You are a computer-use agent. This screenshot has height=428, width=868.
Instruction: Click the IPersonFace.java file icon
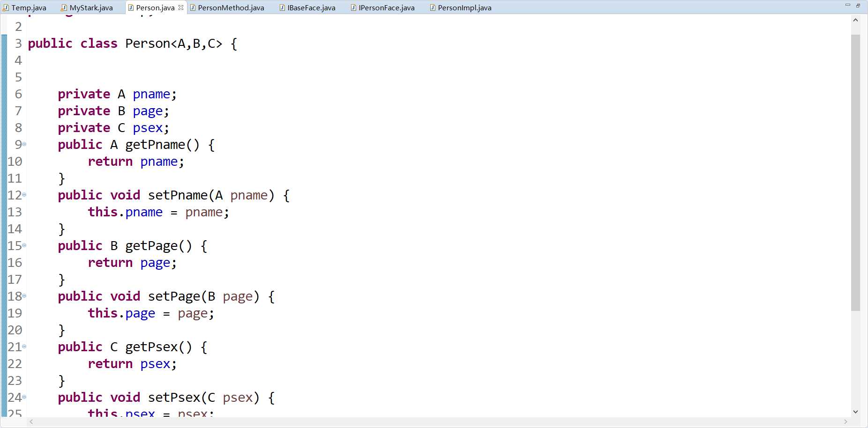click(353, 7)
